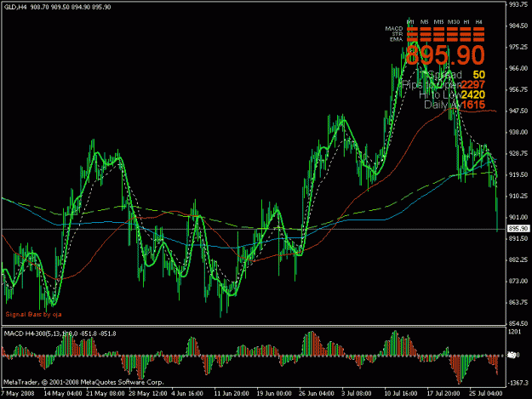Click the 891.50 price scale label
Viewport: 532px width, 399px height.
coord(518,238)
